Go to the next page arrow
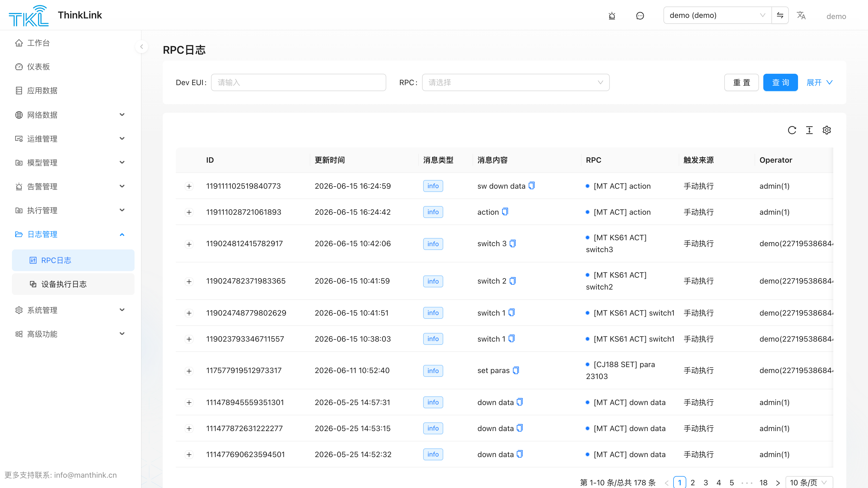The width and height of the screenshot is (868, 488). (778, 483)
